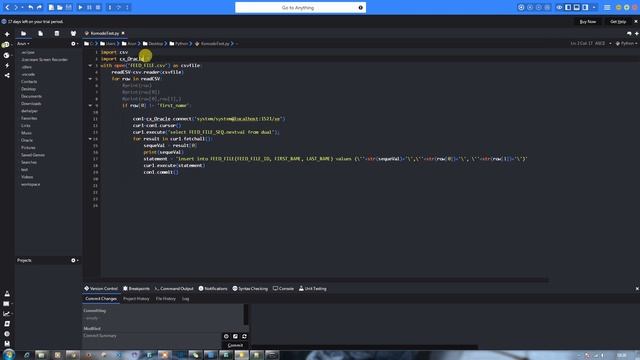Start debugging with the play icon

tap(80, 7)
